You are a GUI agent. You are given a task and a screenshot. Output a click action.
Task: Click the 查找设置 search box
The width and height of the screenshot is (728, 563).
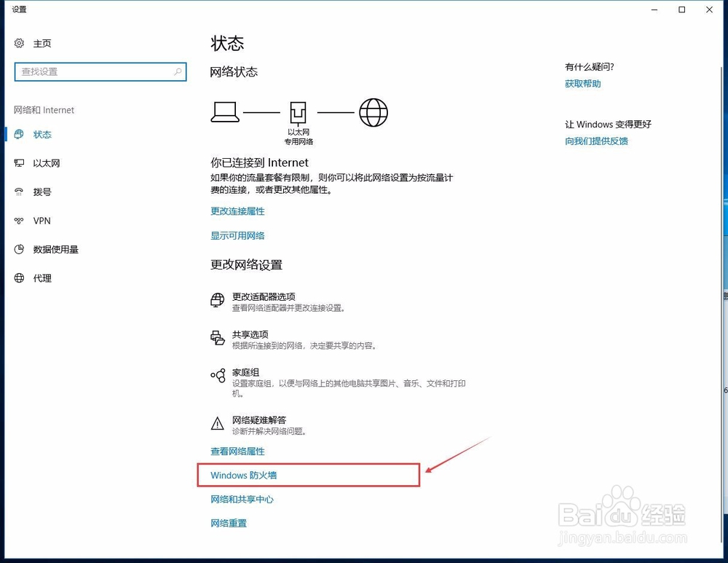(100, 71)
